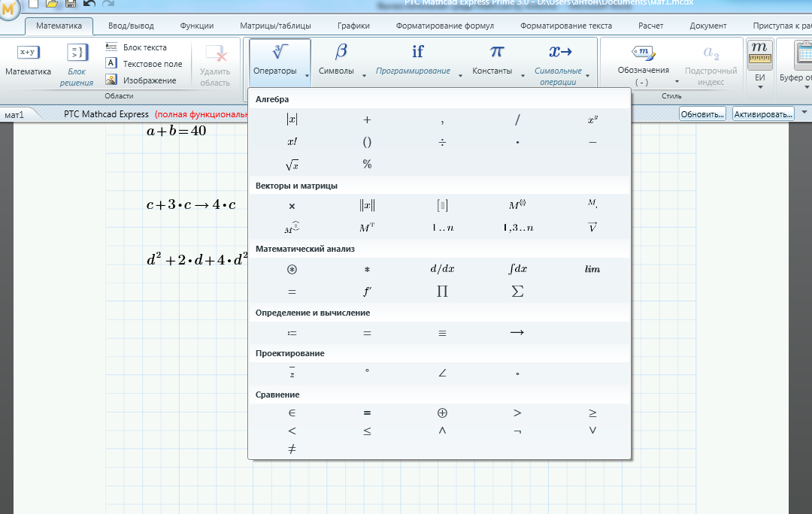Insert the in-line division ÷ operator
Screen dimensions: 812x514
tap(442, 142)
